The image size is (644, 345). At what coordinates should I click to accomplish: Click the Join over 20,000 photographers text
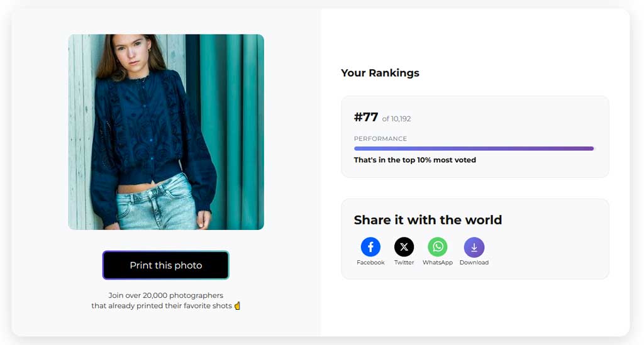[166, 295]
